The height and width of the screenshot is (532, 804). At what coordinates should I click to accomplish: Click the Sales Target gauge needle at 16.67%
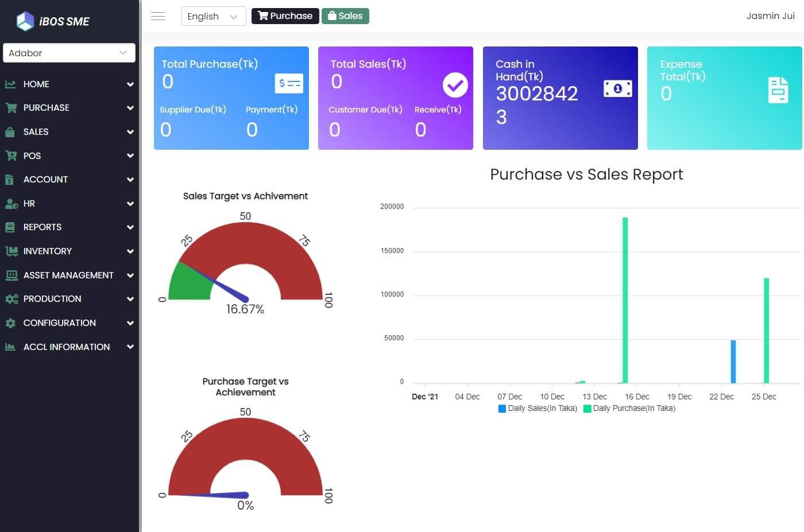click(215, 282)
